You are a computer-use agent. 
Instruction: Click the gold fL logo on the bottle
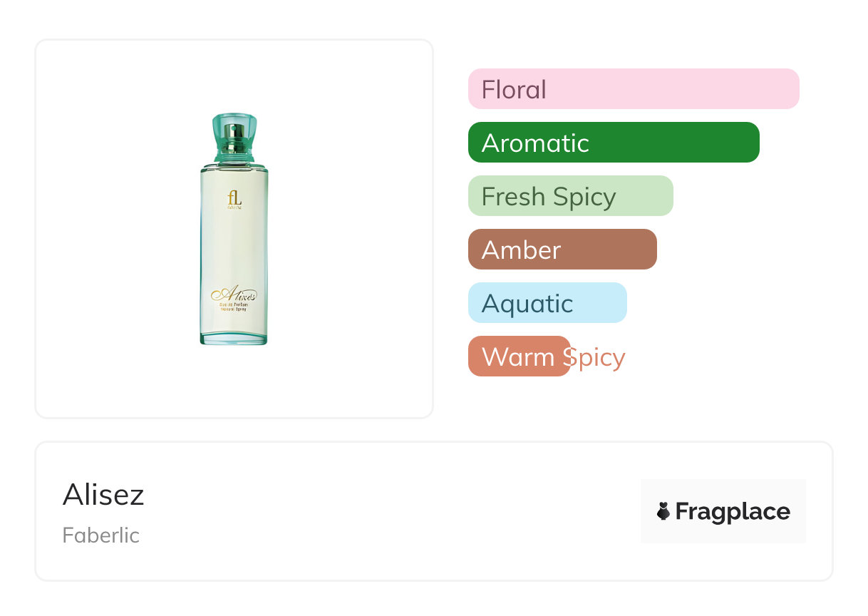click(x=234, y=199)
